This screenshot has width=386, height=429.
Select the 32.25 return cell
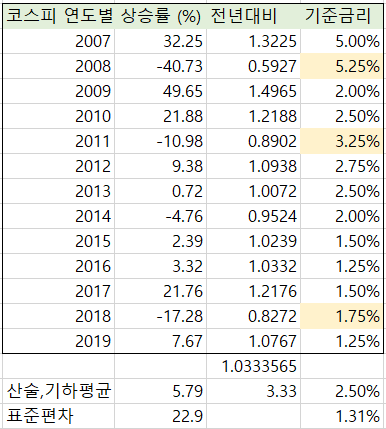160,41
